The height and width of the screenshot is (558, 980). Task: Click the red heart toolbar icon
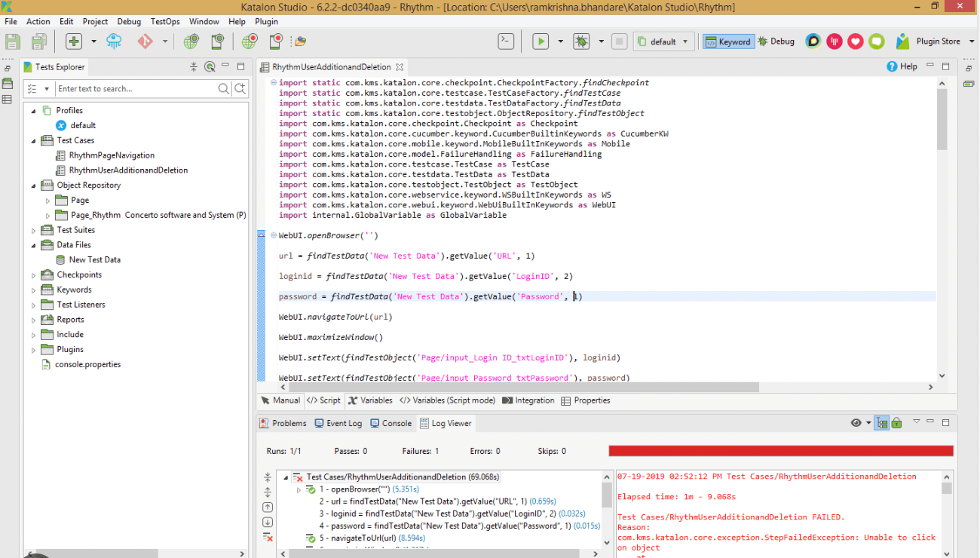click(x=855, y=41)
